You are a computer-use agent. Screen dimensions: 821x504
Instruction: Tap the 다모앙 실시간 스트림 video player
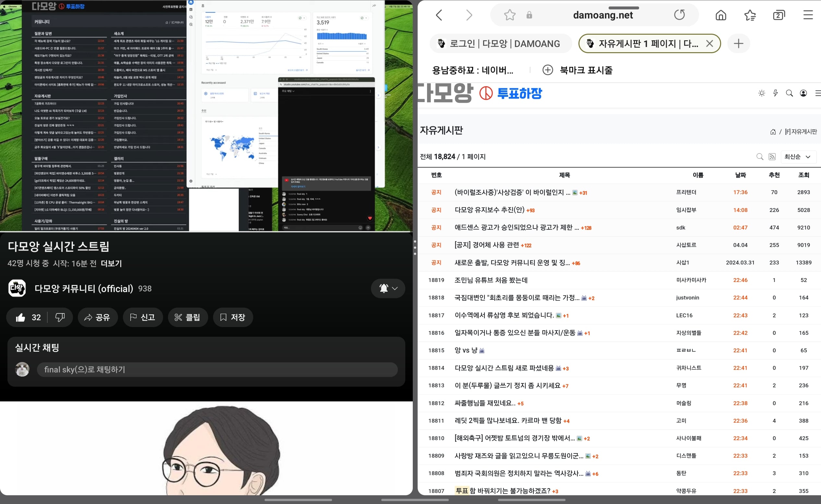point(206,115)
